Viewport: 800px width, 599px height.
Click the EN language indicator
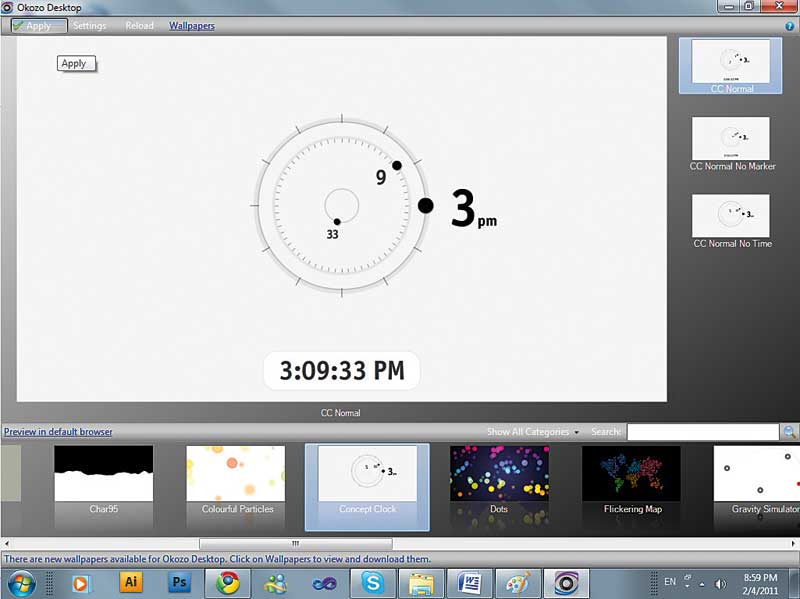pos(670,582)
